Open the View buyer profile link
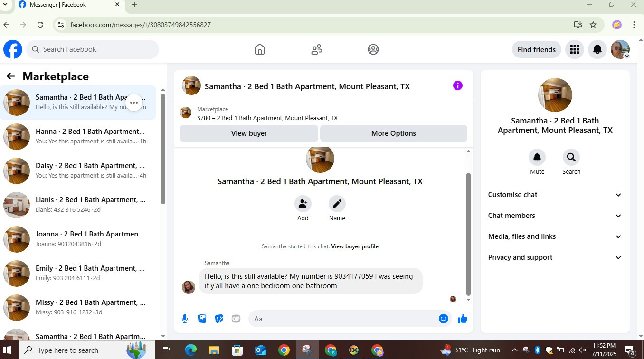 coord(355,246)
